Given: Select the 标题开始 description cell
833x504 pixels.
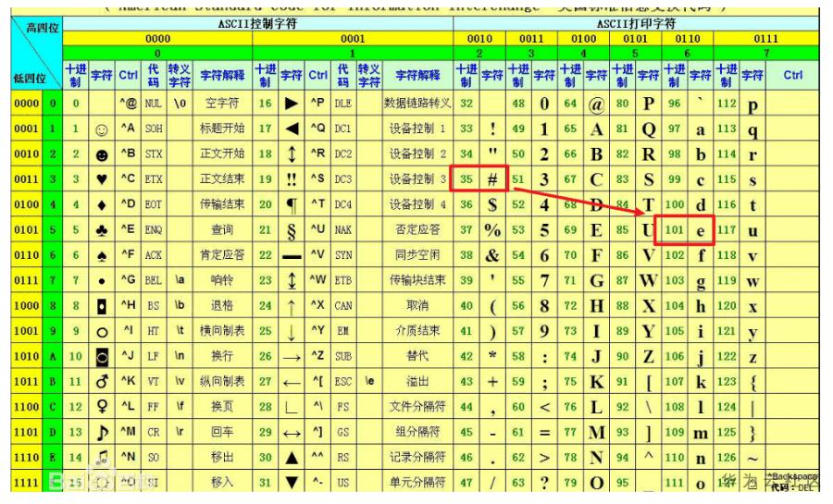Looking at the screenshot, I should coord(222,129).
